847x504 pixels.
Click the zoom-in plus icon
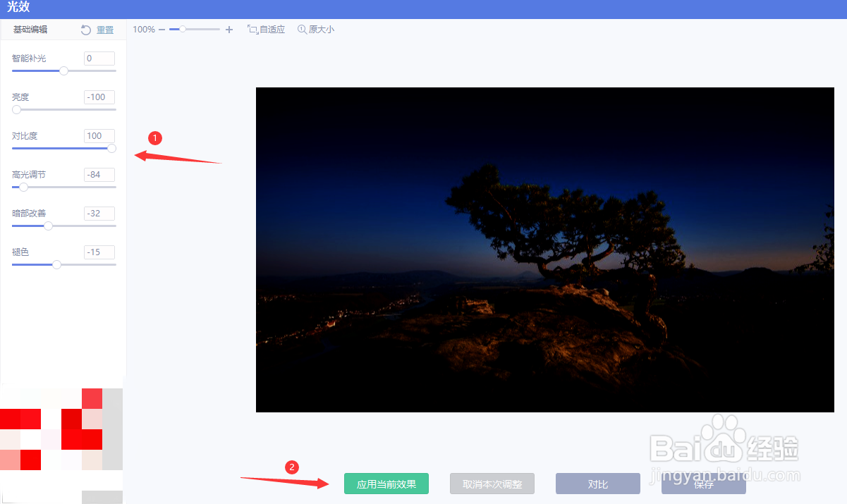228,30
